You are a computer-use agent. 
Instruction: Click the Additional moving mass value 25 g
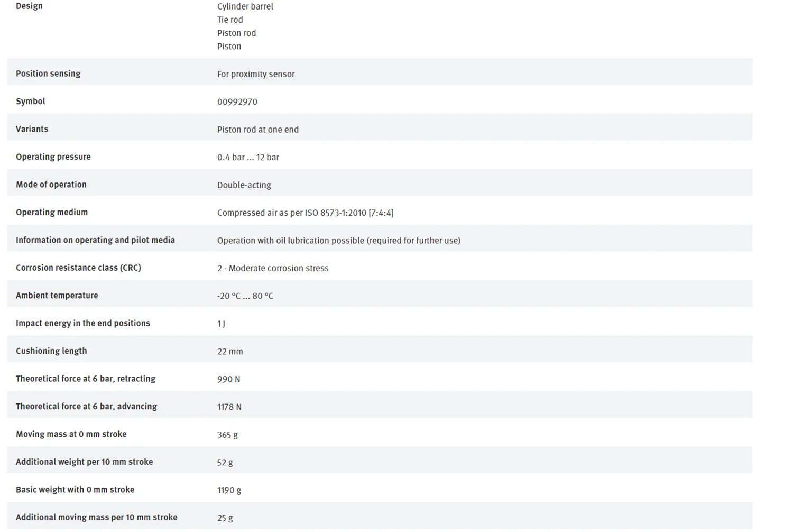pos(225,518)
